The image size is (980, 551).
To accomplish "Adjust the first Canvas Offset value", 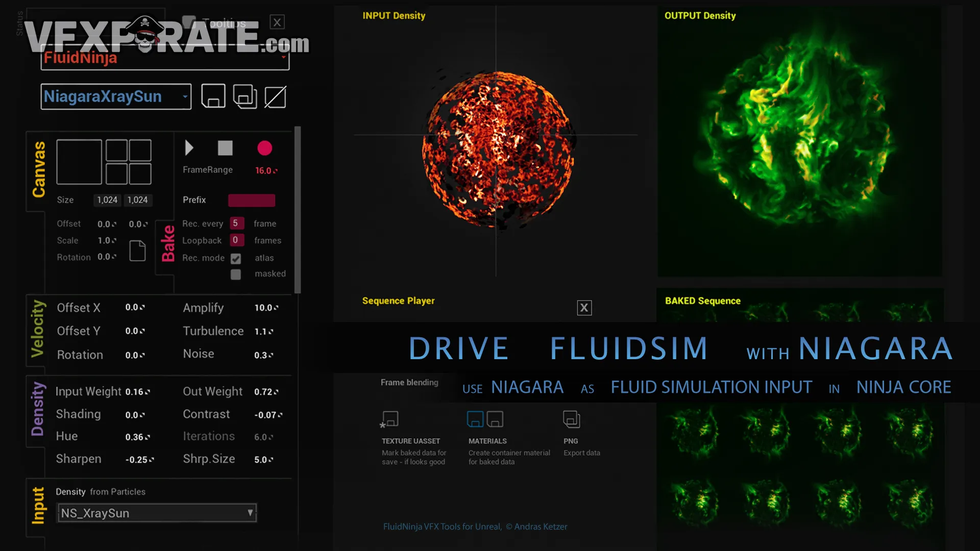I will pyautogui.click(x=107, y=224).
